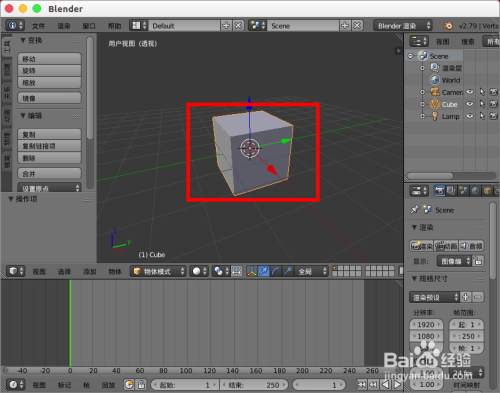
Task: Open the 3D View editor type selector
Action: 16,271
